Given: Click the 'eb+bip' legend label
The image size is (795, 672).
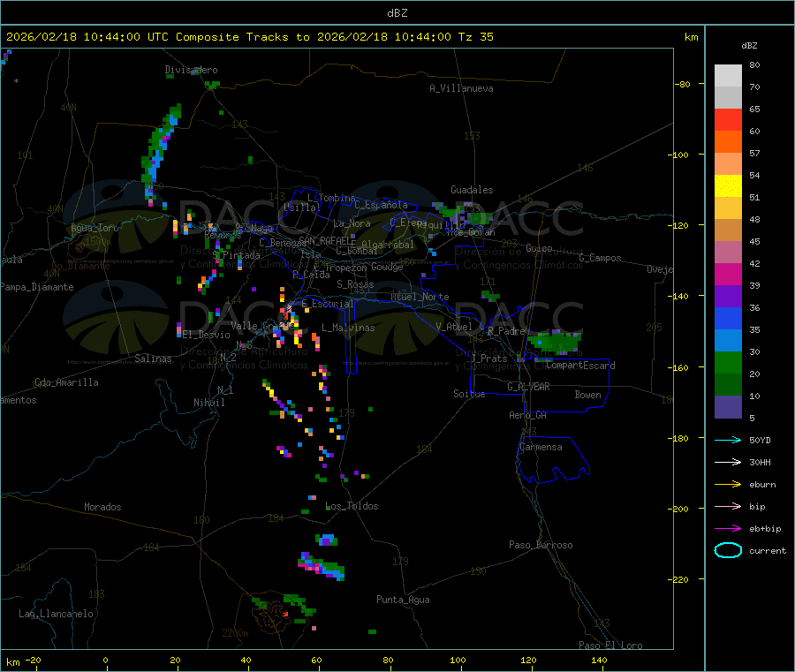Looking at the screenshot, I should [x=765, y=529].
